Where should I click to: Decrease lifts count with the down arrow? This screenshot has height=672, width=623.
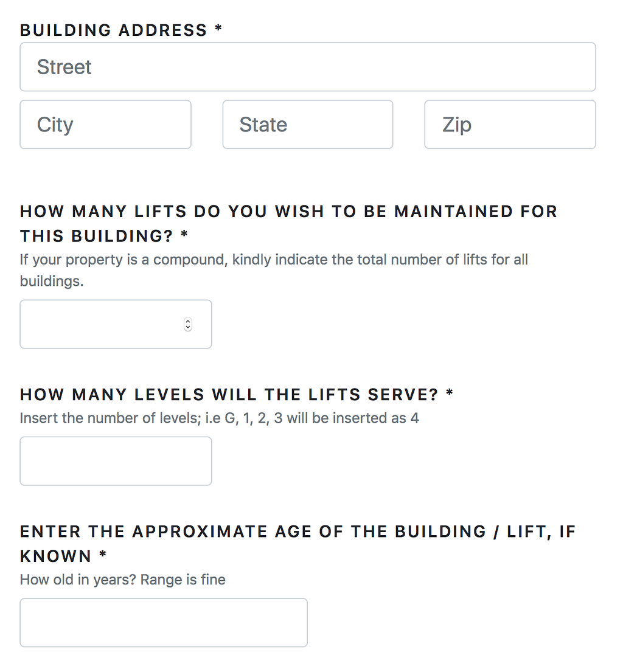tap(188, 328)
